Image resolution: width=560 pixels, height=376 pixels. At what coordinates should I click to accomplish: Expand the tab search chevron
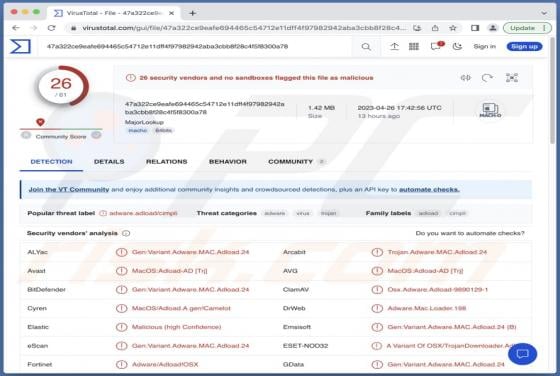(544, 13)
